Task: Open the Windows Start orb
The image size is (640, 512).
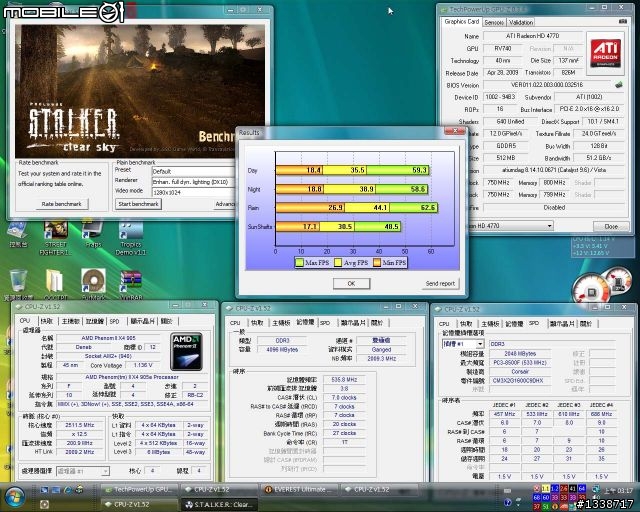Action: coord(13,496)
